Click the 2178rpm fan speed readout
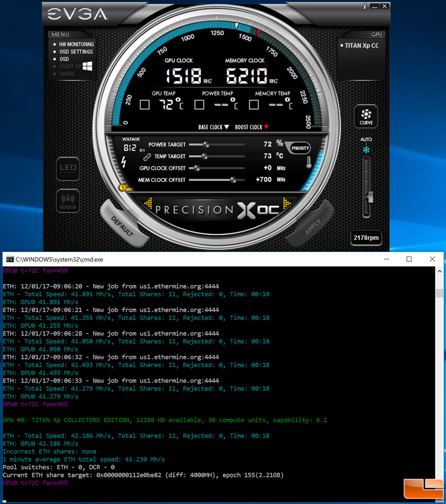The image size is (446, 504). (366, 238)
